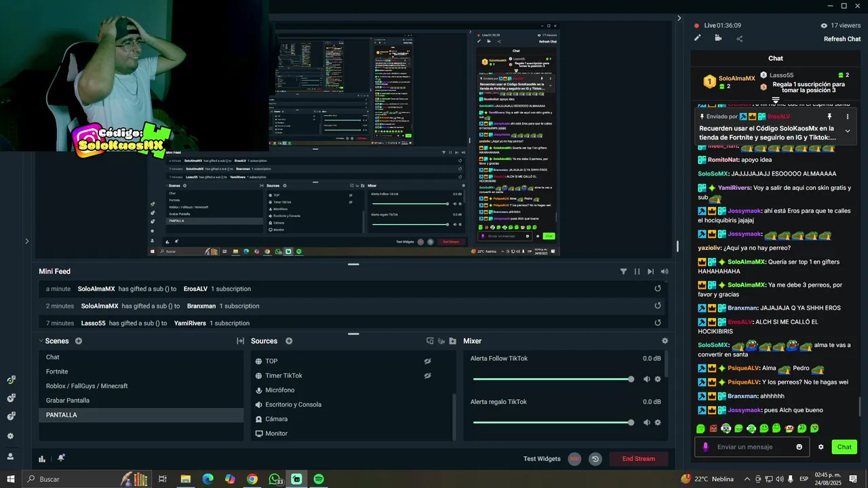868x488 pixels.
Task: Select the Chat scene
Action: point(141,357)
